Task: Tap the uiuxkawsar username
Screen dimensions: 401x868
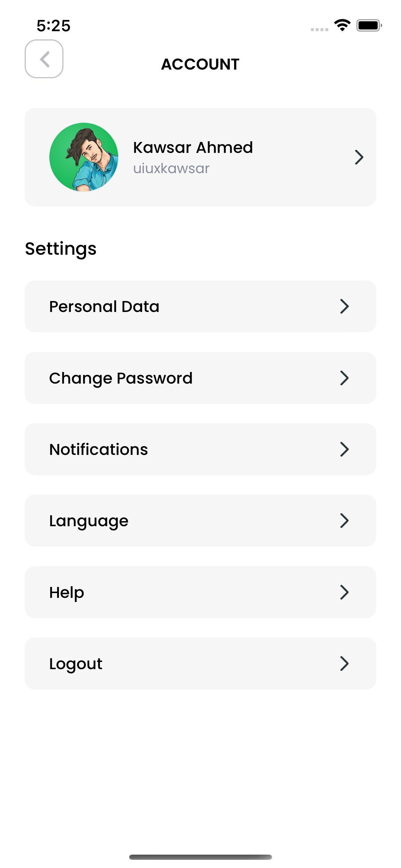Action: tap(171, 168)
